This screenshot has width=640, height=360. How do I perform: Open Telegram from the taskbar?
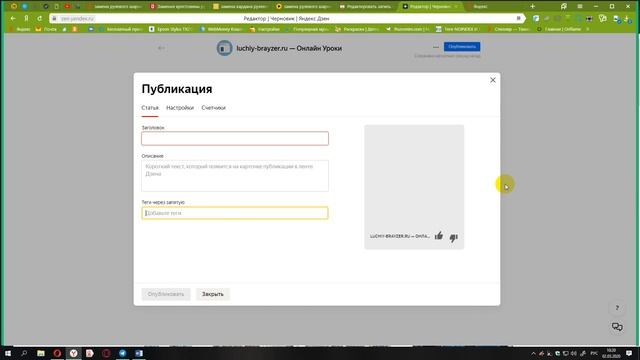122,353
